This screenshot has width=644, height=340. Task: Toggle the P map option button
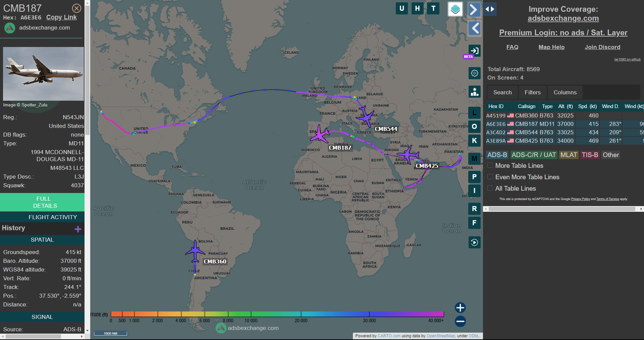(474, 177)
